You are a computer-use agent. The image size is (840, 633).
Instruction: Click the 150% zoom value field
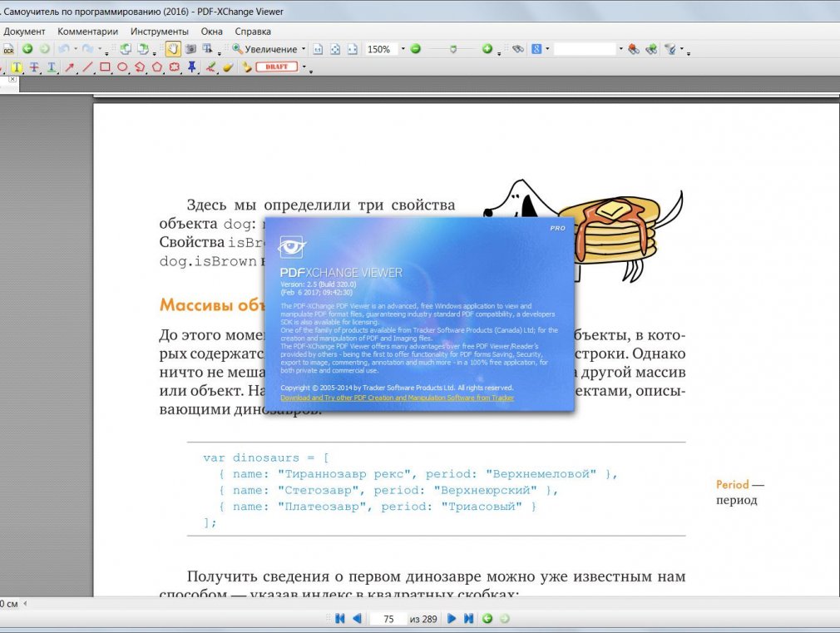(x=381, y=49)
